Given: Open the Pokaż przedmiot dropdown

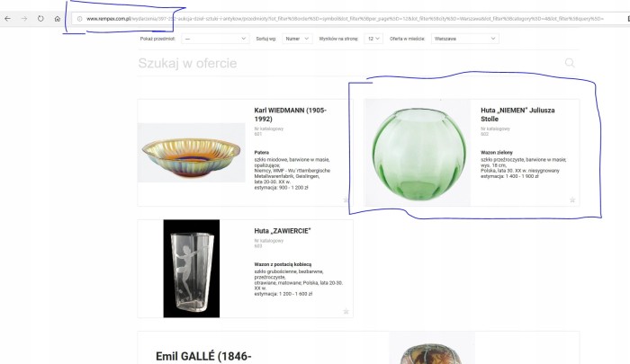Looking at the screenshot, I should [x=215, y=39].
